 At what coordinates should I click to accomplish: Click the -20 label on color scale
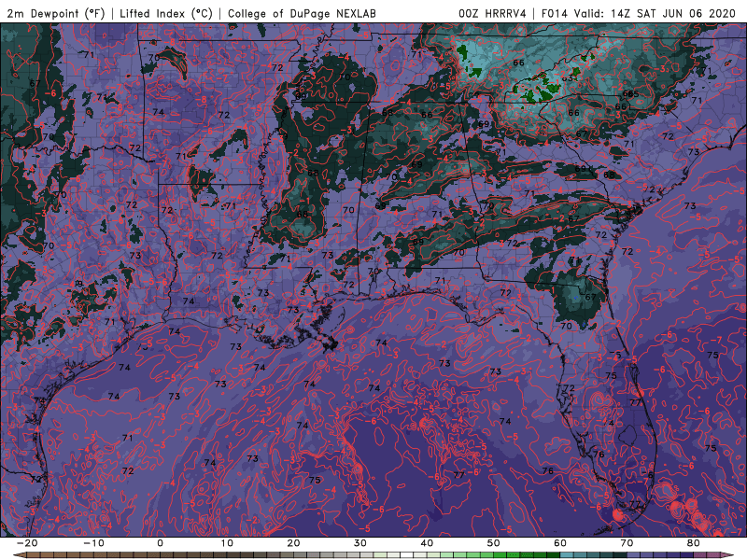[27, 543]
